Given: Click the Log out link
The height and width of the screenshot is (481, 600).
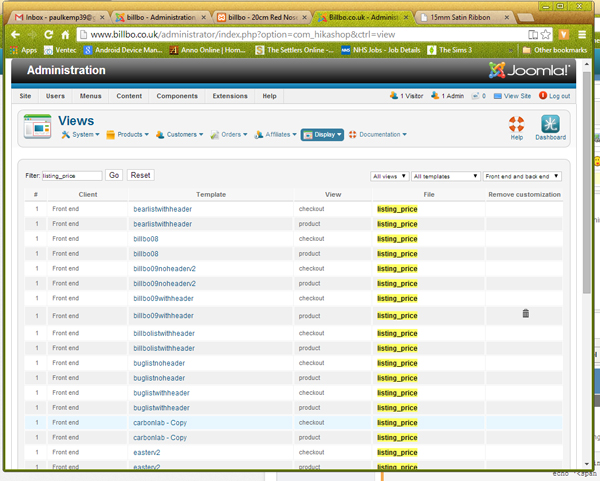Looking at the screenshot, I should pos(554,96).
